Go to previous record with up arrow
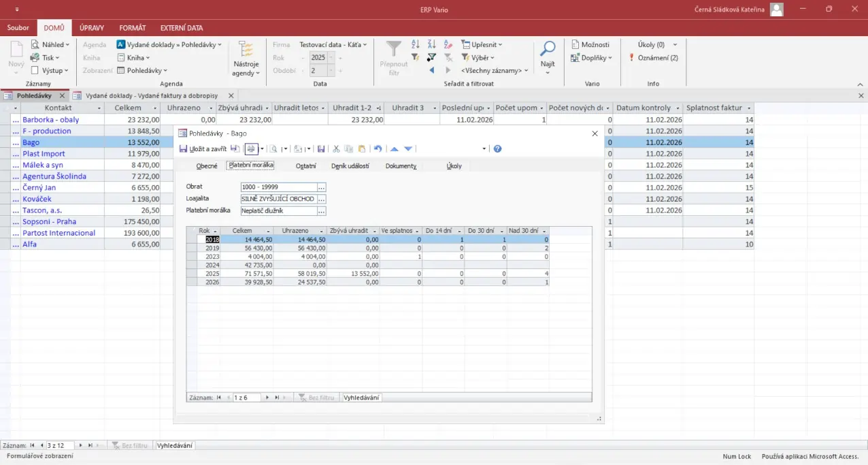Viewport: 868px width, 465px height. click(x=394, y=148)
